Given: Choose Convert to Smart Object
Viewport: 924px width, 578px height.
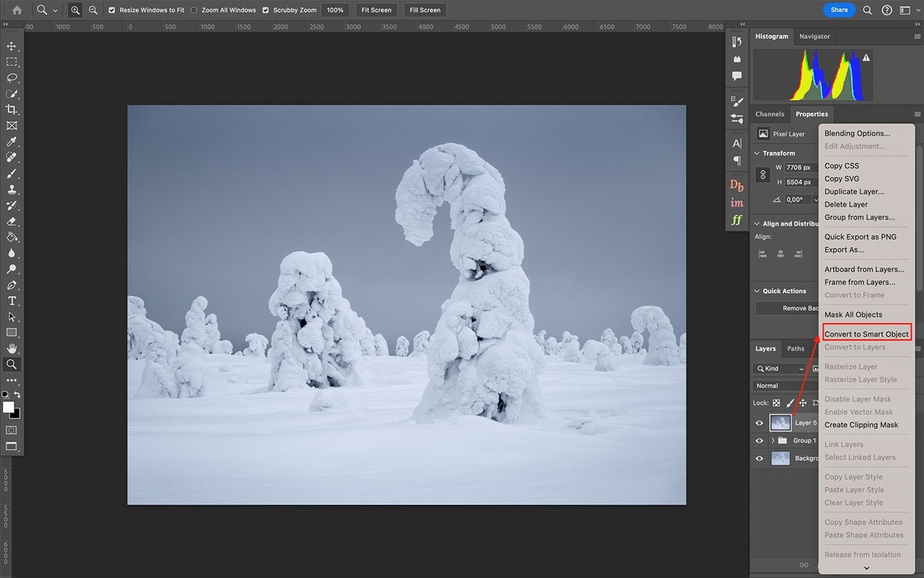Looking at the screenshot, I should click(x=866, y=334).
